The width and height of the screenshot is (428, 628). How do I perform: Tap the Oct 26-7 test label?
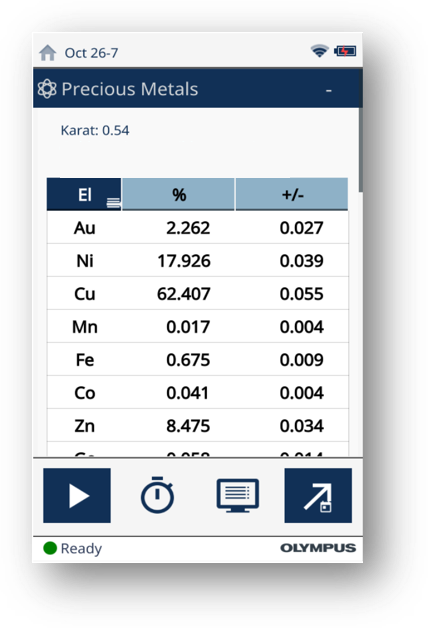coord(91,53)
